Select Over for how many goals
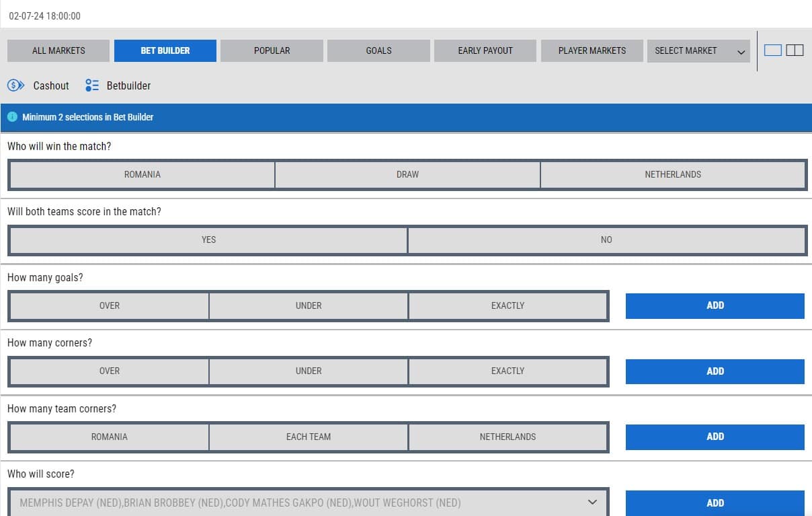Viewport: 812px width, 516px height. [110, 306]
